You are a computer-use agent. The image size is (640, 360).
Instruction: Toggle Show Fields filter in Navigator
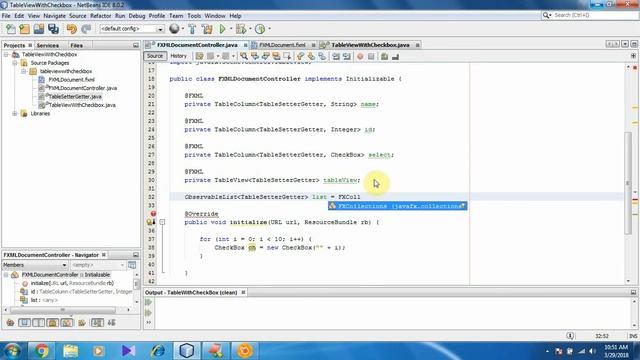coord(24,323)
